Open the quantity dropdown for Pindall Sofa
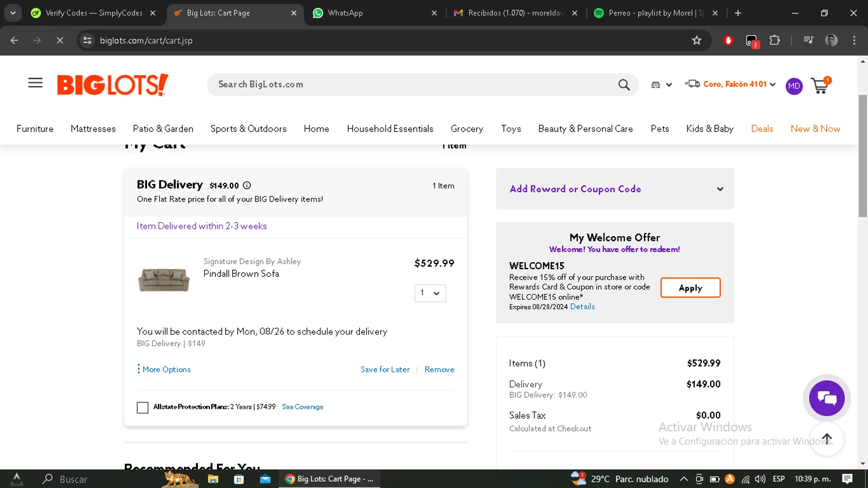Image resolution: width=868 pixels, height=488 pixels. (x=430, y=293)
